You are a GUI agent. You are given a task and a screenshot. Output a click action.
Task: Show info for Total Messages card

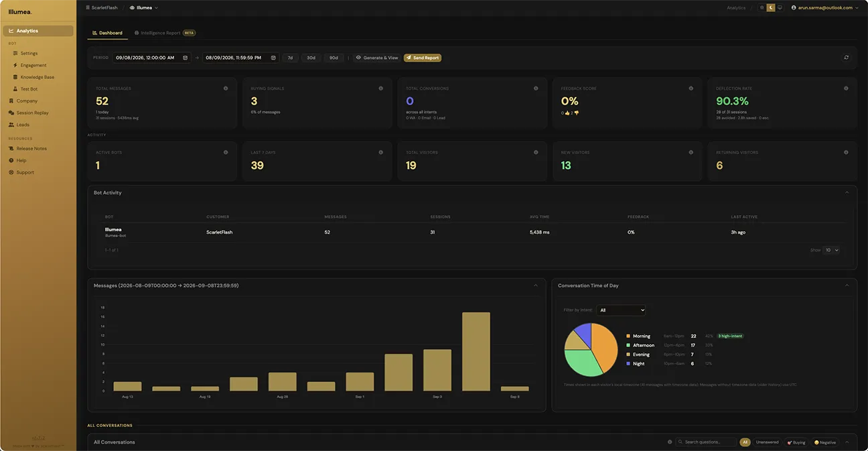226,88
